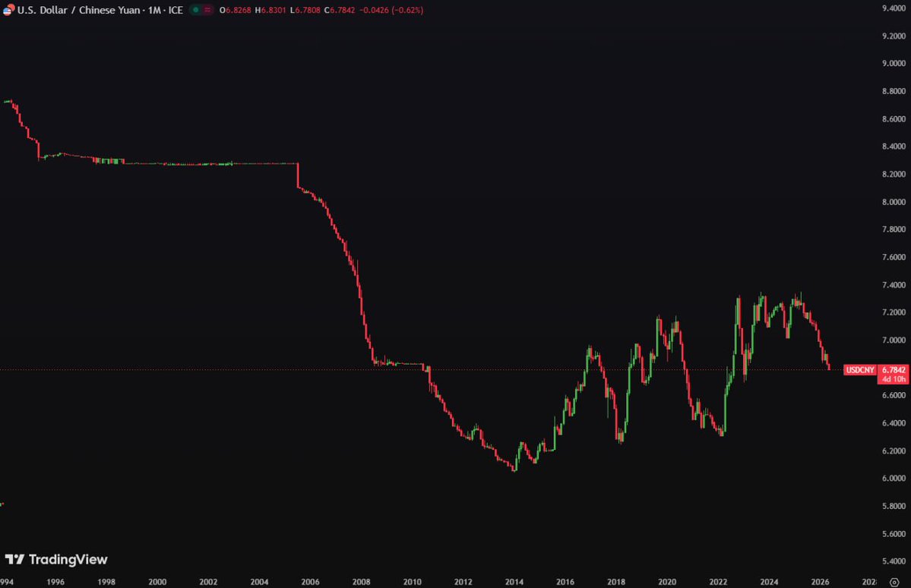The image size is (911, 588).
Task: Click the 9.2000 price scale label
Action: click(894, 36)
